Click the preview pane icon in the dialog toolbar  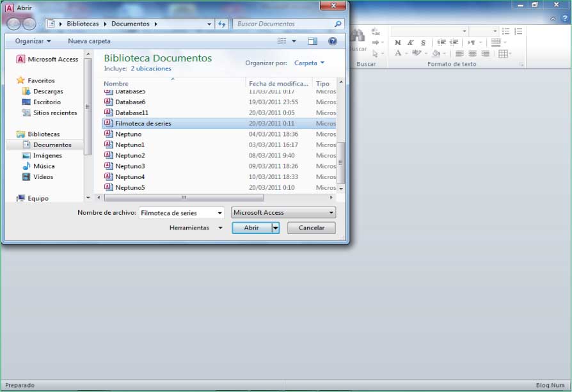coord(312,41)
